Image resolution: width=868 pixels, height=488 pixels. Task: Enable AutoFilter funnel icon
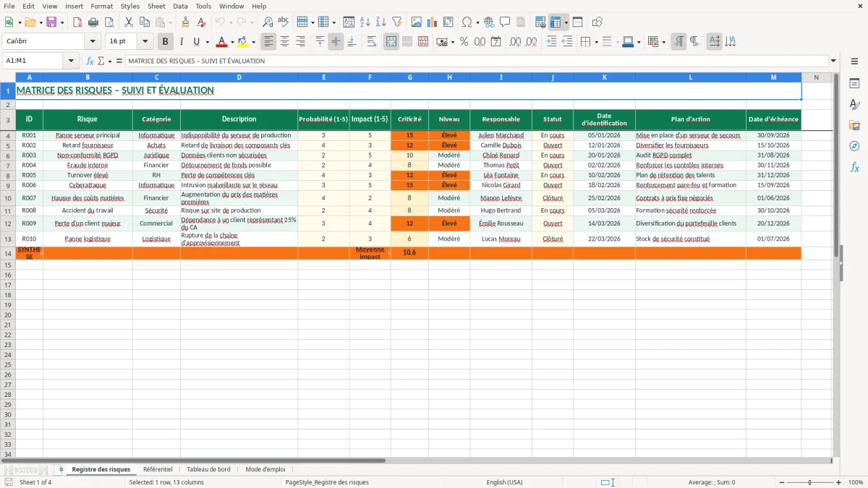pos(397,22)
